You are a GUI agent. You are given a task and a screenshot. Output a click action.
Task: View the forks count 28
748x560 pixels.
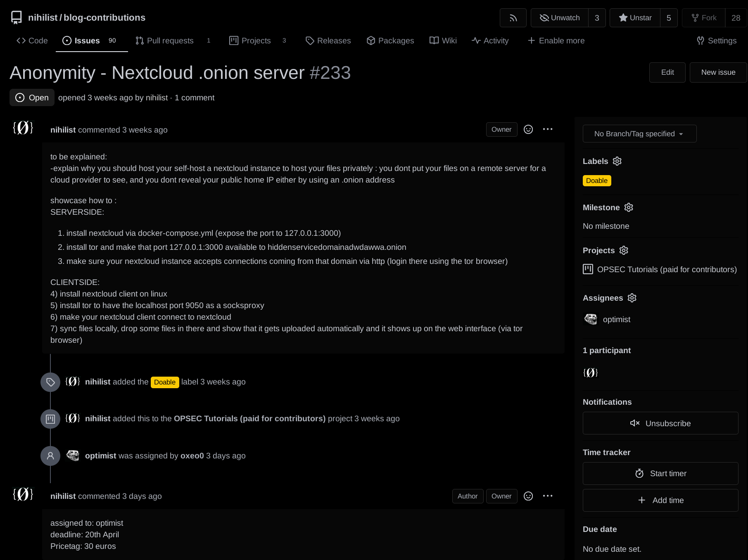[736, 18]
